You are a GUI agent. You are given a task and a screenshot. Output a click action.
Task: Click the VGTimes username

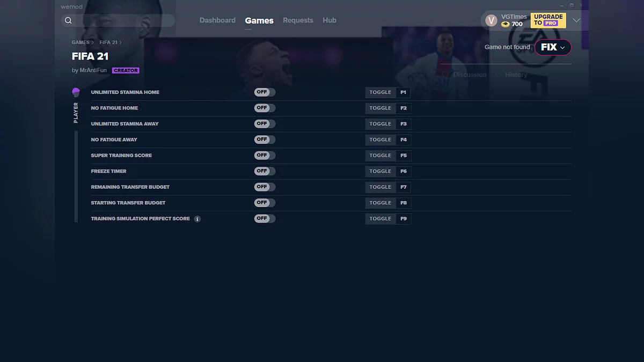[x=514, y=17]
